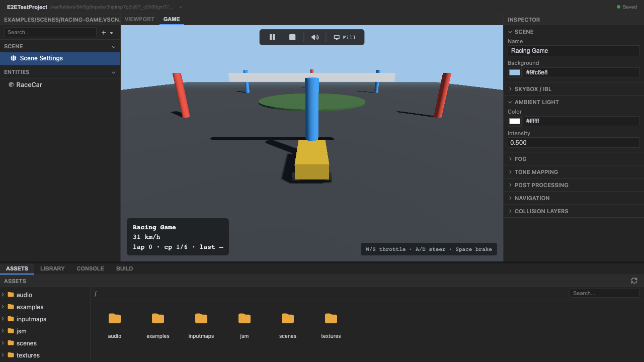Open the scenes folder icon in the grid
Image resolution: width=644 pixels, height=362 pixels.
tap(288, 318)
